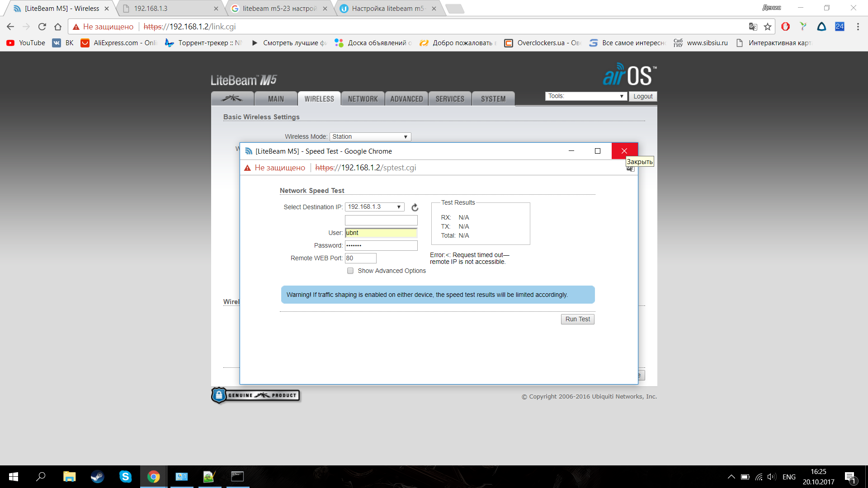Screen dimensions: 868x488
Task: Open AliExpress.com bookmark
Action: click(118, 43)
